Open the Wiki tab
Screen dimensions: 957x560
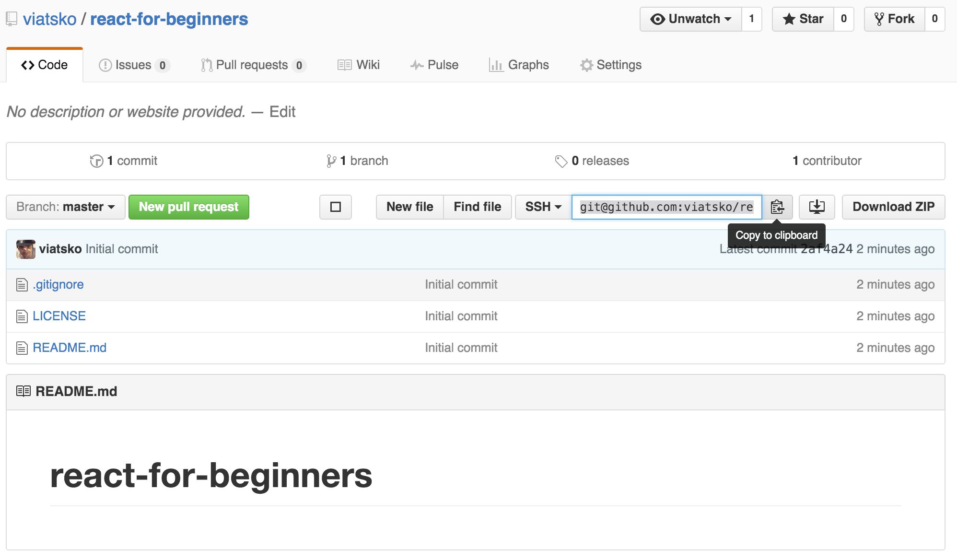pos(359,65)
